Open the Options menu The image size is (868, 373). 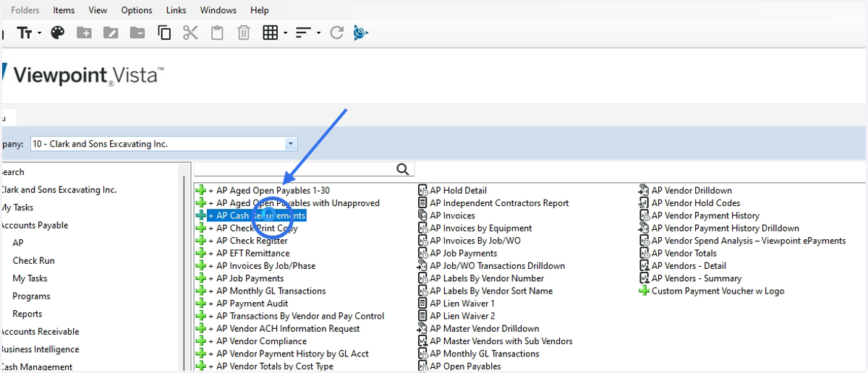click(137, 10)
